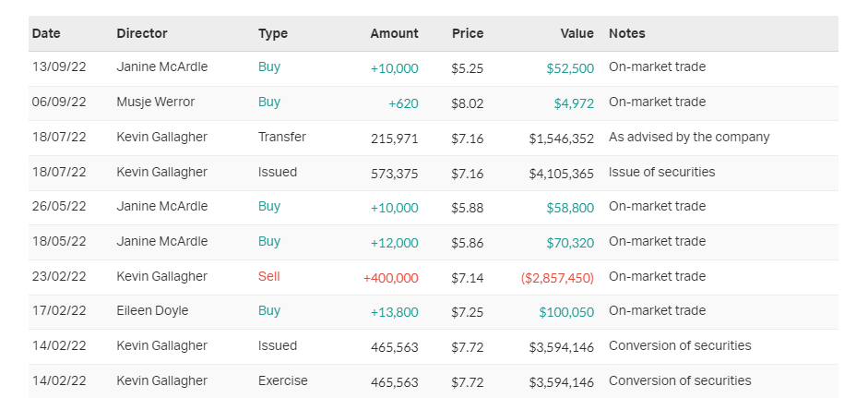Click director Eileen Doyle's name
Image resolution: width=868 pixels, height=398 pixels.
[x=152, y=311]
